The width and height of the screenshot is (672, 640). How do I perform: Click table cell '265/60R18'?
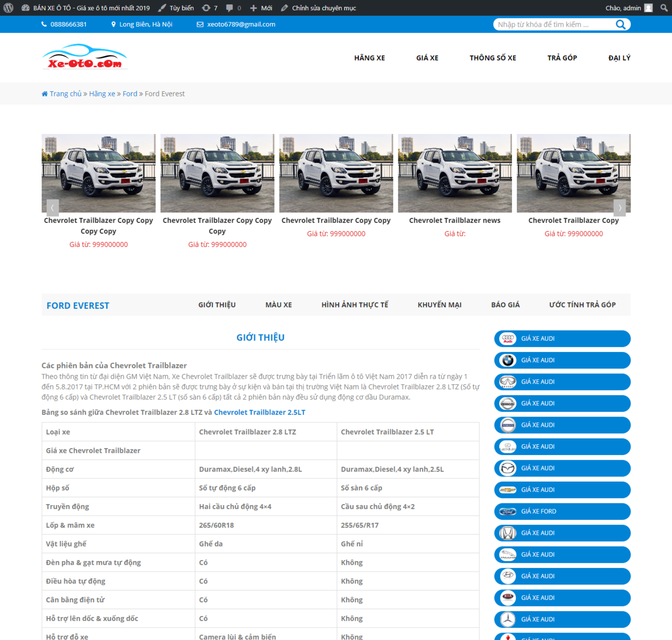266,525
